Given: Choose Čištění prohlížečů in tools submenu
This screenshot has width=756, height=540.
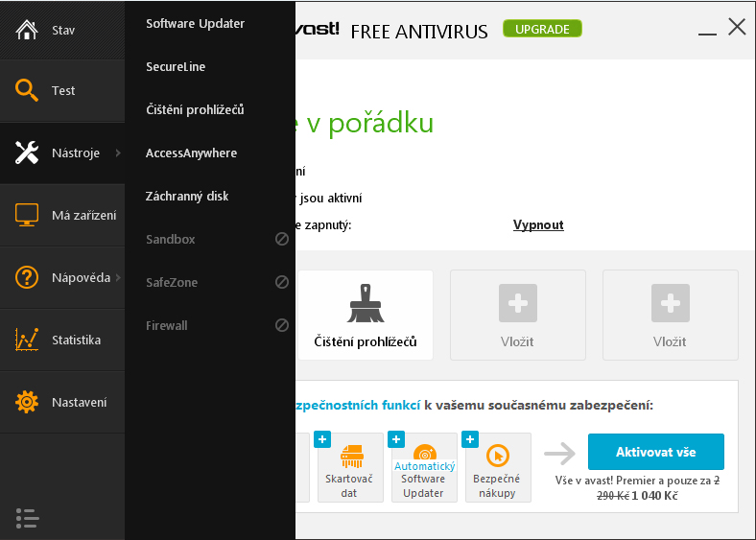Looking at the screenshot, I should point(195,109).
